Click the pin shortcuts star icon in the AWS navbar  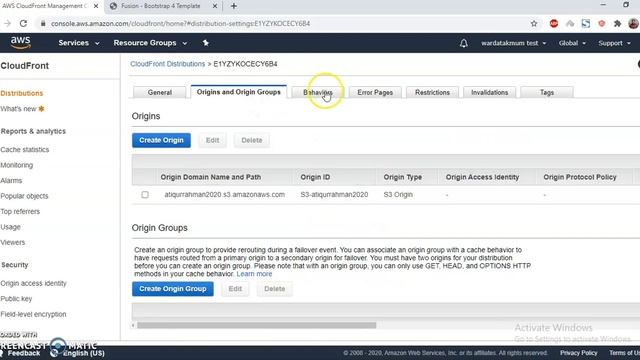click(206, 43)
